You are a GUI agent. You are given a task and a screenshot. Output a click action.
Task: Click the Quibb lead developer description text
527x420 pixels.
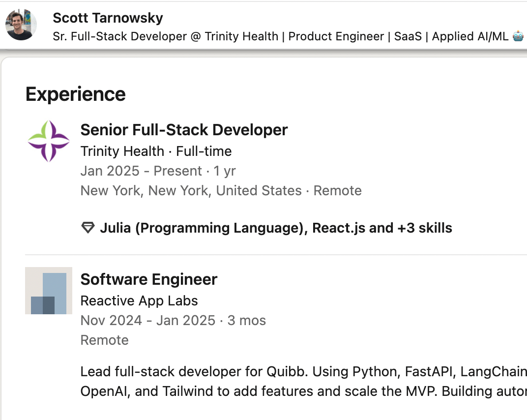pos(303,381)
